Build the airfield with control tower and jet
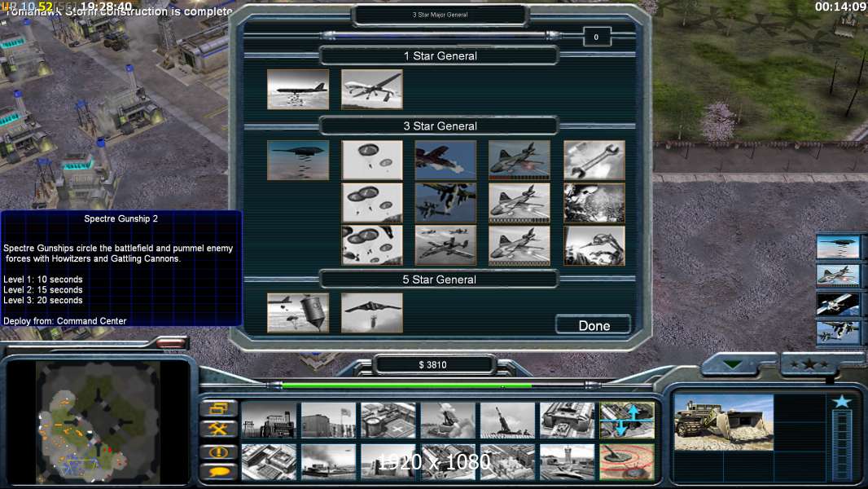The width and height of the screenshot is (868, 489). pos(568,461)
